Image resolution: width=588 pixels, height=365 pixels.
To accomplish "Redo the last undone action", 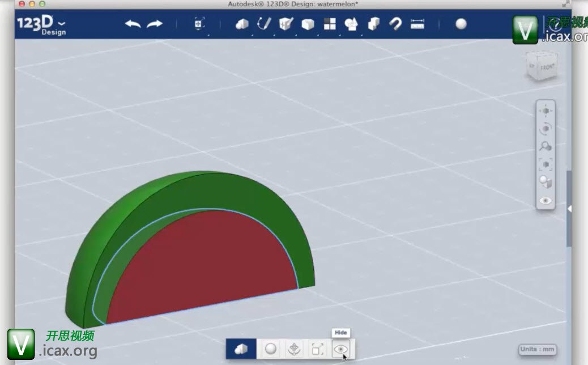I will click(x=155, y=24).
